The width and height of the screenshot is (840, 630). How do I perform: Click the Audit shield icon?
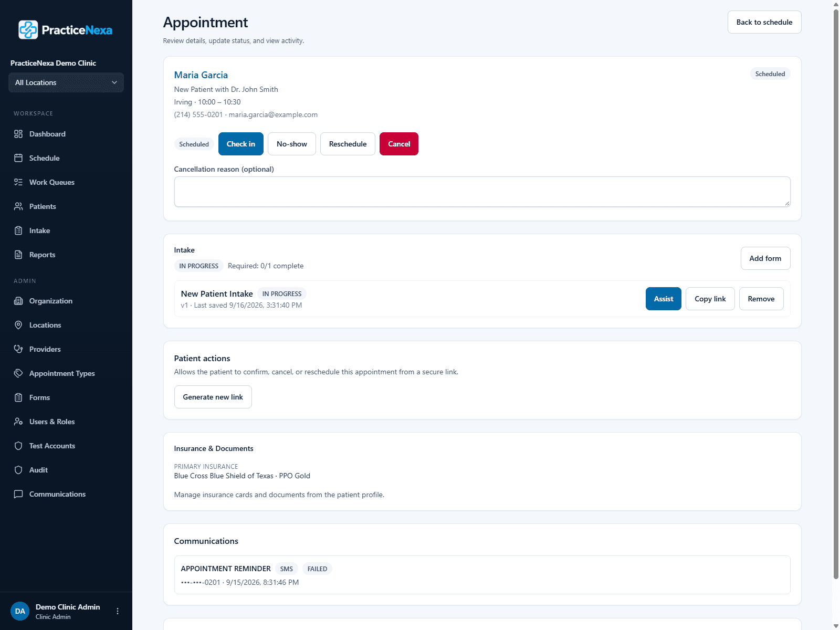tap(18, 470)
